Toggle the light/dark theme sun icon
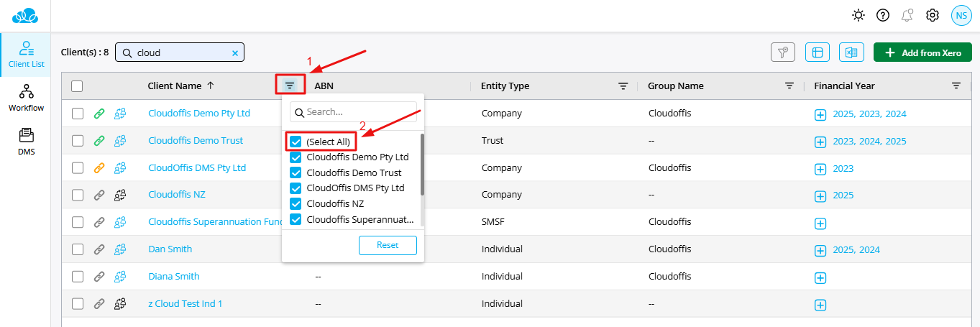 [858, 15]
